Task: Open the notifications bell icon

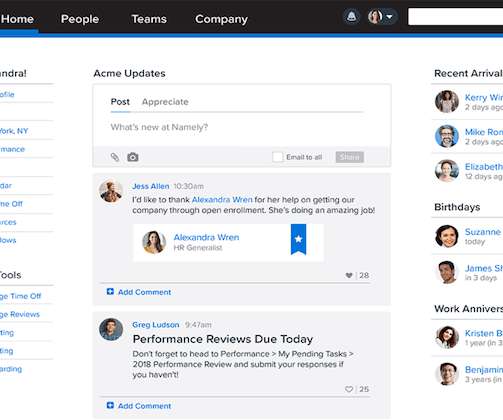Action: [351, 16]
